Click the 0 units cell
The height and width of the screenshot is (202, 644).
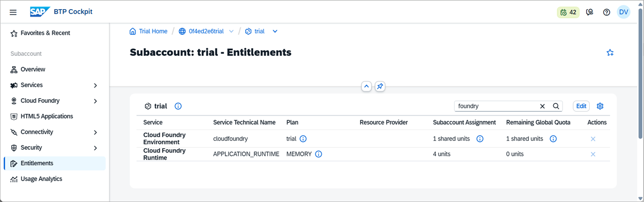tap(515, 154)
